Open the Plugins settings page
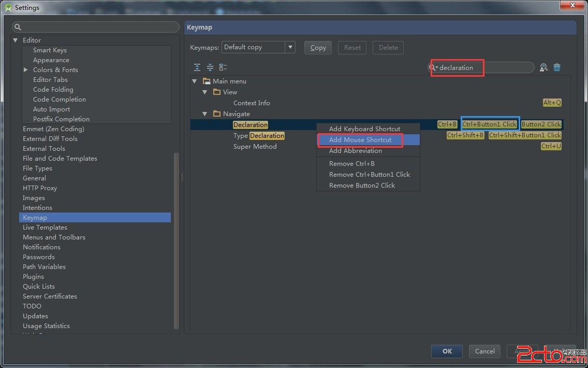The height and width of the screenshot is (368, 588). point(33,277)
